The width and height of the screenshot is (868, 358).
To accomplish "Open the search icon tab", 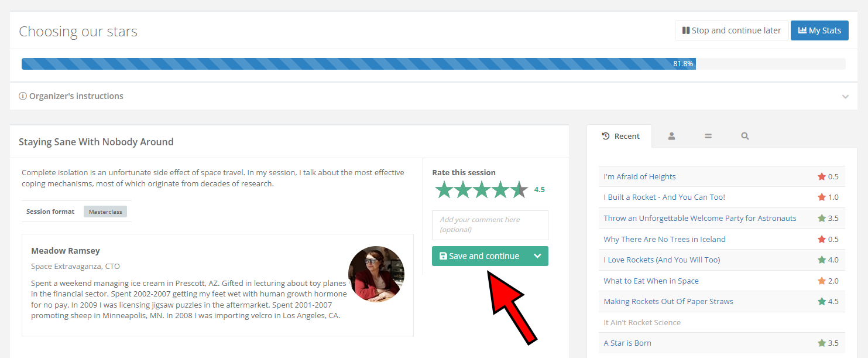I will coord(745,136).
